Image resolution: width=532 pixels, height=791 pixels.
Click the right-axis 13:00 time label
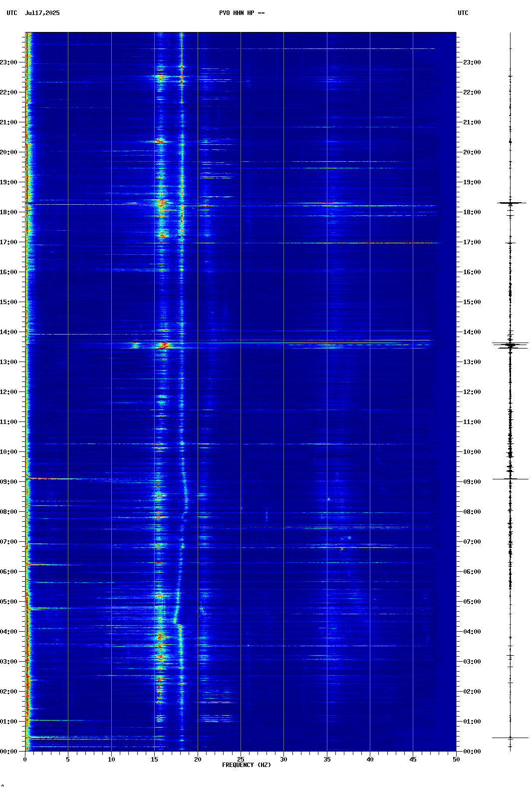pyautogui.click(x=472, y=362)
